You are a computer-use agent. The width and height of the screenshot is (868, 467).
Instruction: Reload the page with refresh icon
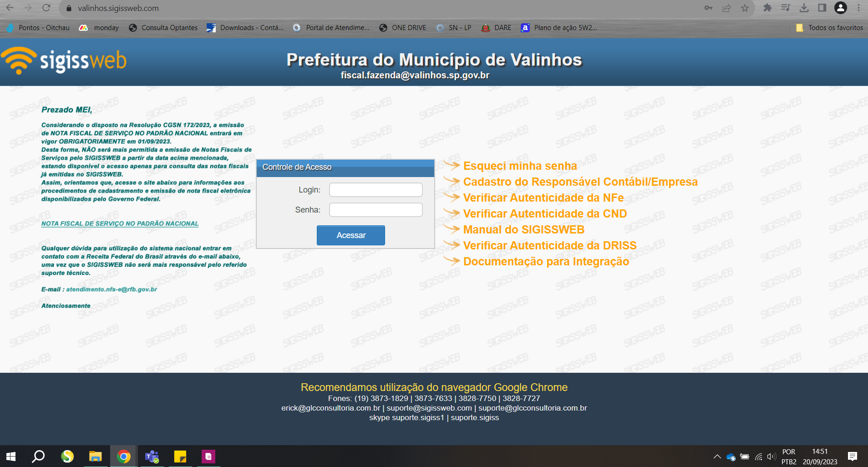46,8
